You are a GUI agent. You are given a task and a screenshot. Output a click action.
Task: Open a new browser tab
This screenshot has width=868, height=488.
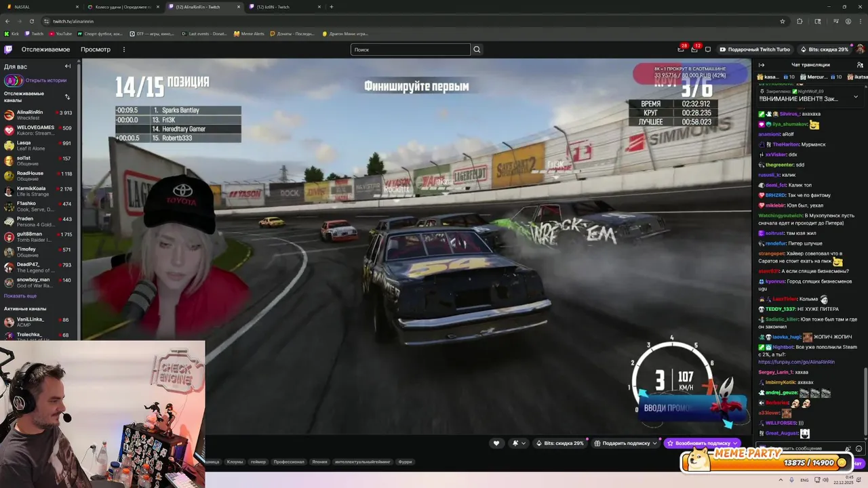tap(331, 7)
